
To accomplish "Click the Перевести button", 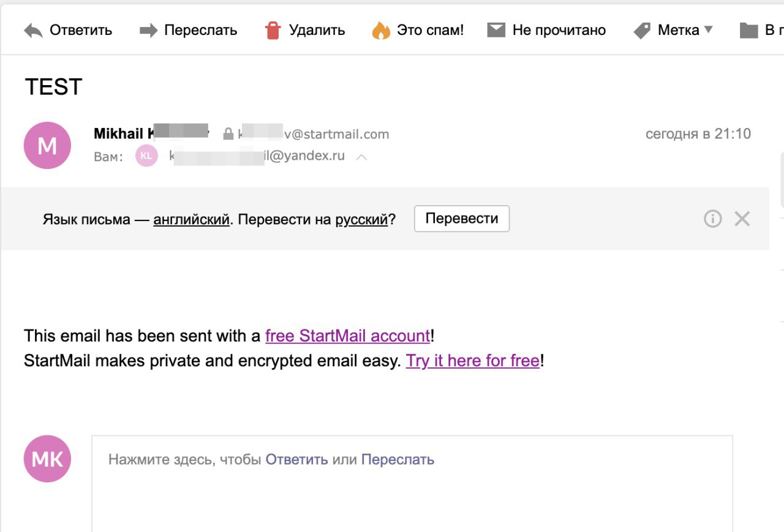I will point(462,219).
